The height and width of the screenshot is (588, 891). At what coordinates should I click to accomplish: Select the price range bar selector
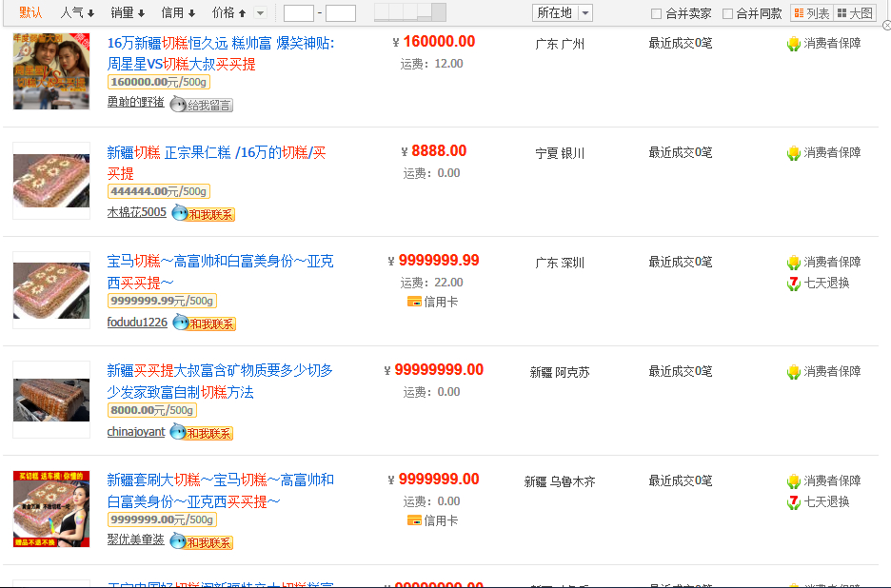click(x=409, y=12)
